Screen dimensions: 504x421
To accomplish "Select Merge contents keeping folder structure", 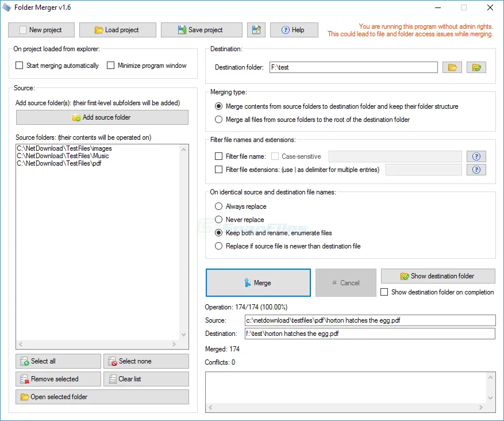I will 218,106.
